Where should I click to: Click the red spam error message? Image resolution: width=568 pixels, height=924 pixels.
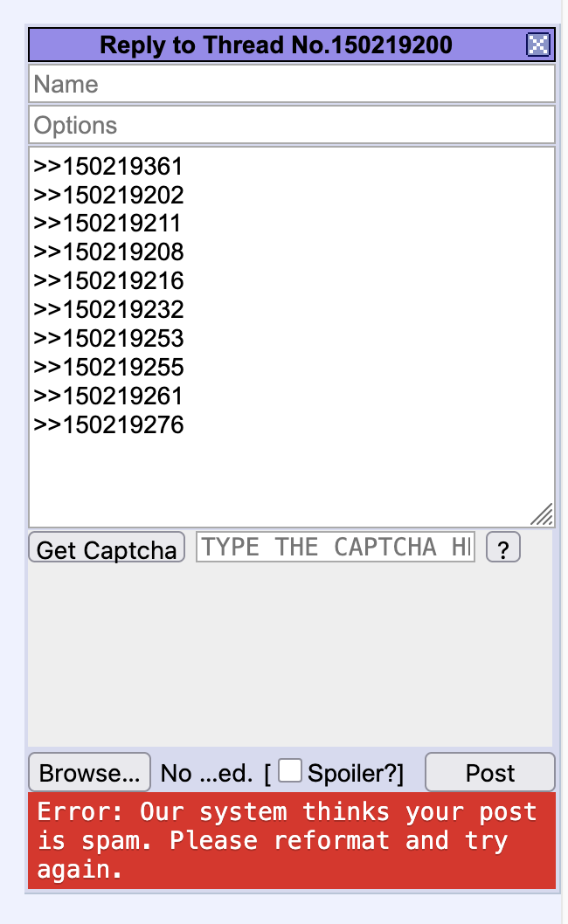click(x=291, y=840)
